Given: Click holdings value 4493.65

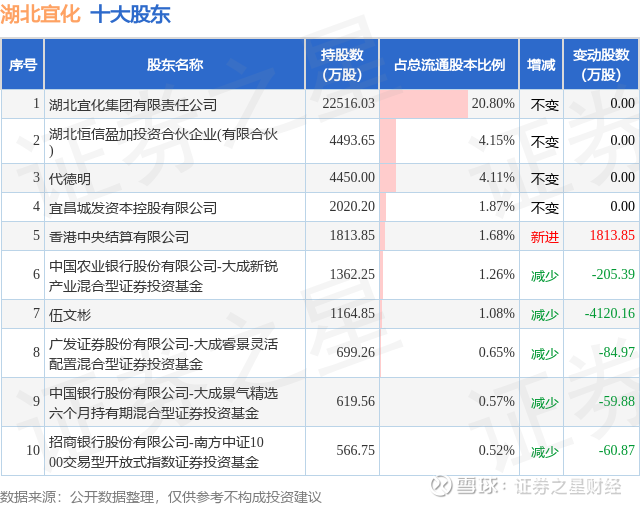Looking at the screenshot, I should 352,140.
